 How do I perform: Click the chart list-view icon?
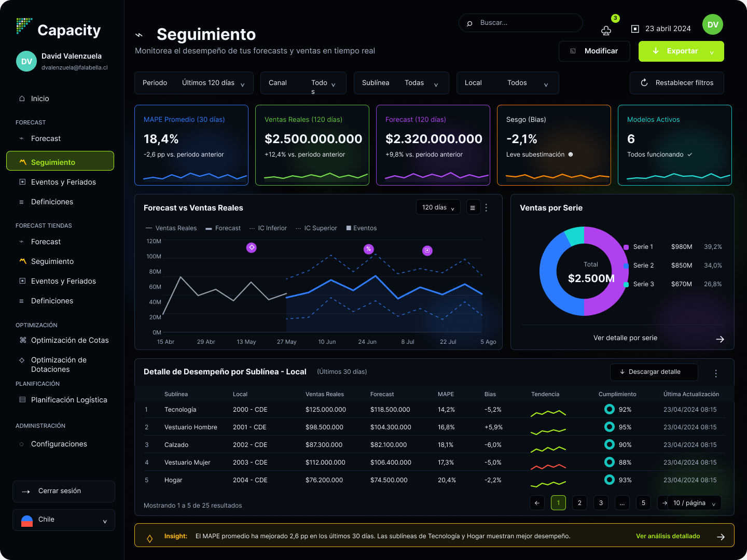(x=473, y=207)
